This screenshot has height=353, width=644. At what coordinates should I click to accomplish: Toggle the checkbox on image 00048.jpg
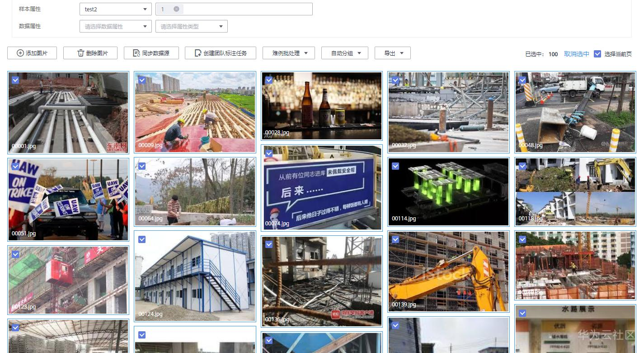(522, 80)
